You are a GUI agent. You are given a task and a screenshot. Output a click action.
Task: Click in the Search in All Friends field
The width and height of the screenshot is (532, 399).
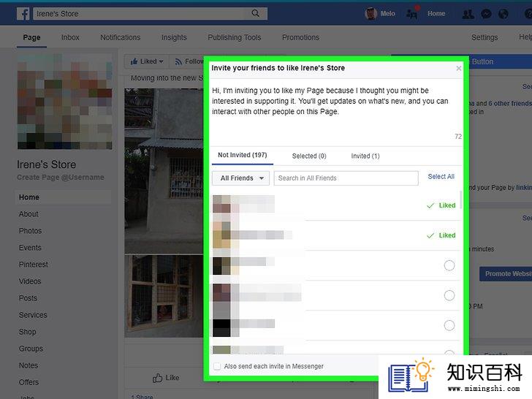[x=346, y=178]
